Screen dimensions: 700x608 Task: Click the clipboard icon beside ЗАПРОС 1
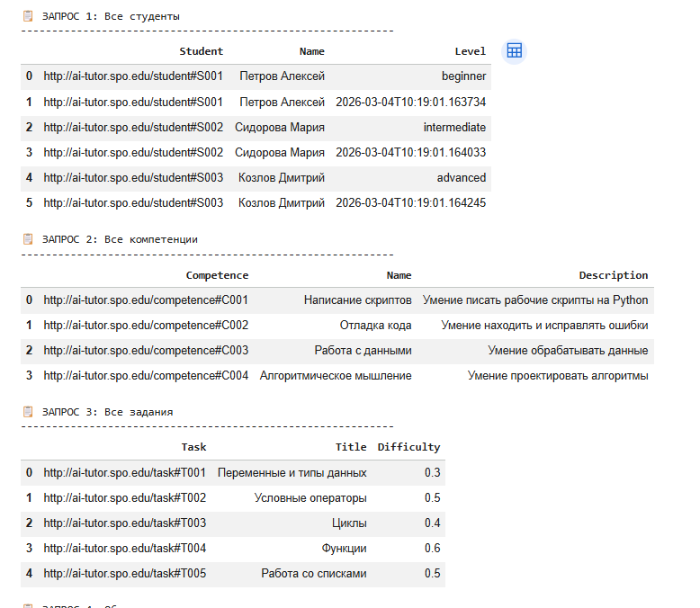pyautogui.click(x=28, y=16)
